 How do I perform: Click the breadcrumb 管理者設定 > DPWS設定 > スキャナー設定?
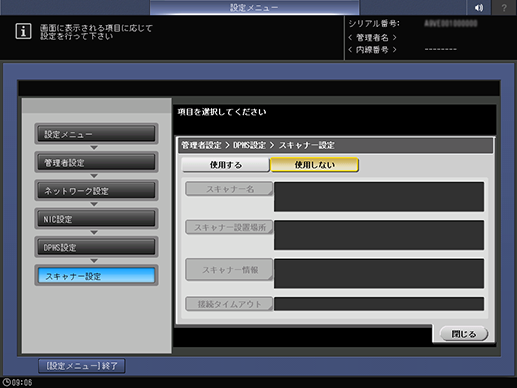258,145
